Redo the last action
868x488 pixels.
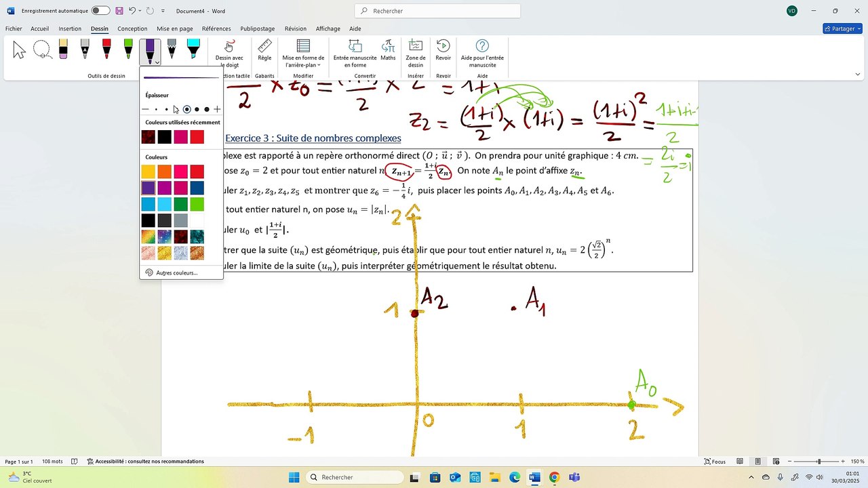(x=150, y=11)
